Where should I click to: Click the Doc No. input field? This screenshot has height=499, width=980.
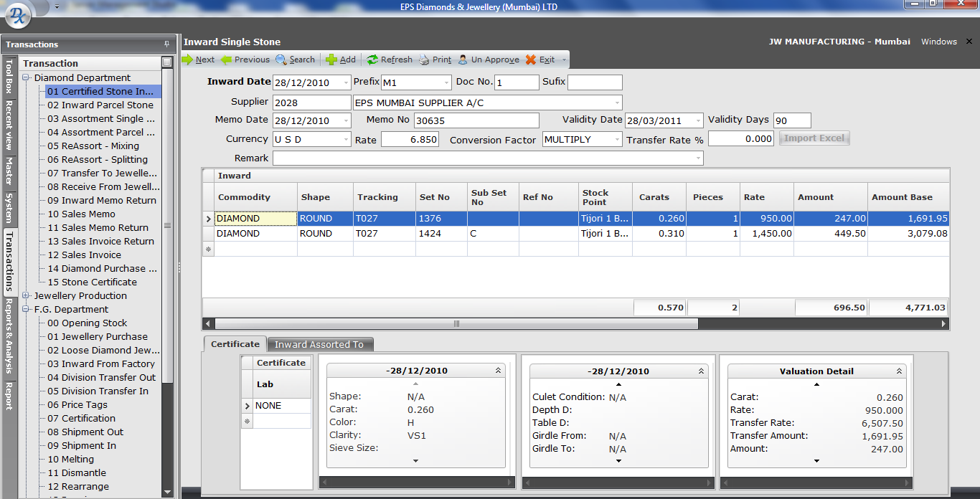[517, 82]
